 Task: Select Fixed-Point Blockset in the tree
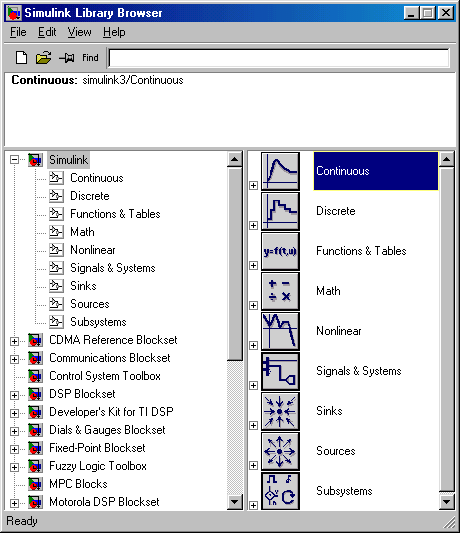pyautogui.click(x=97, y=448)
